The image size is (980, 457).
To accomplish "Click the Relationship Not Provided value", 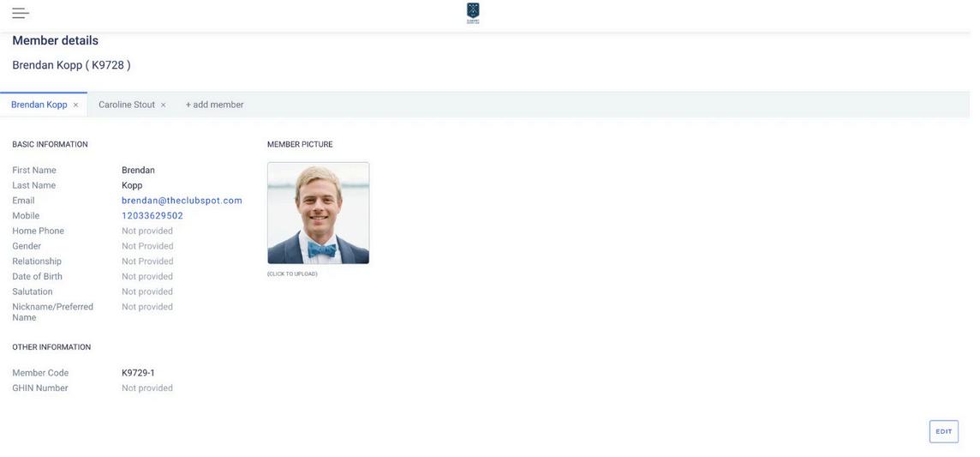I will pyautogui.click(x=147, y=262).
